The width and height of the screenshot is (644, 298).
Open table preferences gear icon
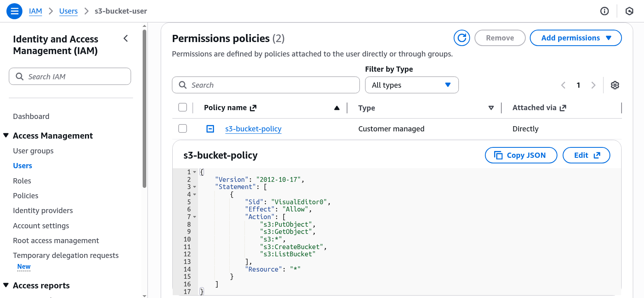[615, 85]
